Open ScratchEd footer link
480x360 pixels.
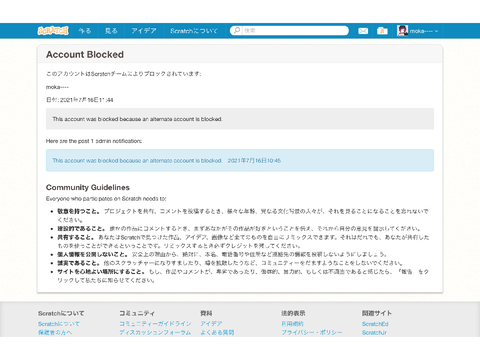point(375,324)
